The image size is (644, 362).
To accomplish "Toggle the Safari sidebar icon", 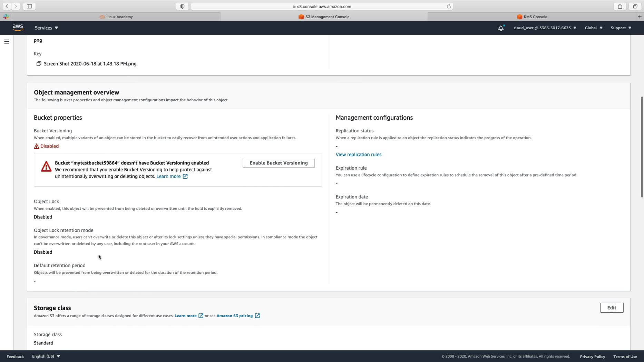I will click(x=29, y=6).
